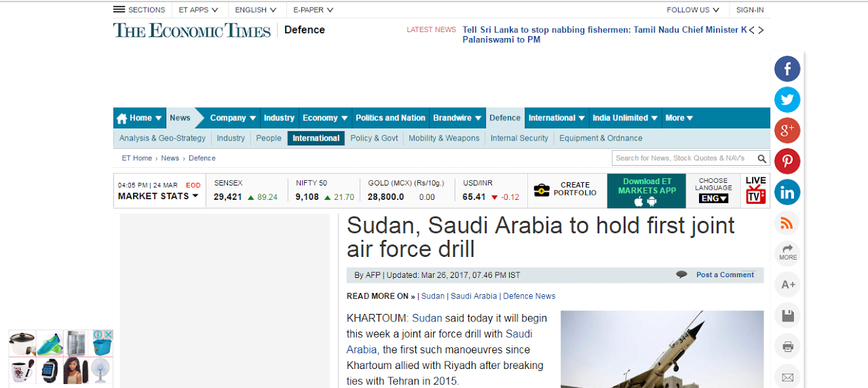Open the India Unlimited tab
This screenshot has width=868, height=388.
[x=625, y=118]
